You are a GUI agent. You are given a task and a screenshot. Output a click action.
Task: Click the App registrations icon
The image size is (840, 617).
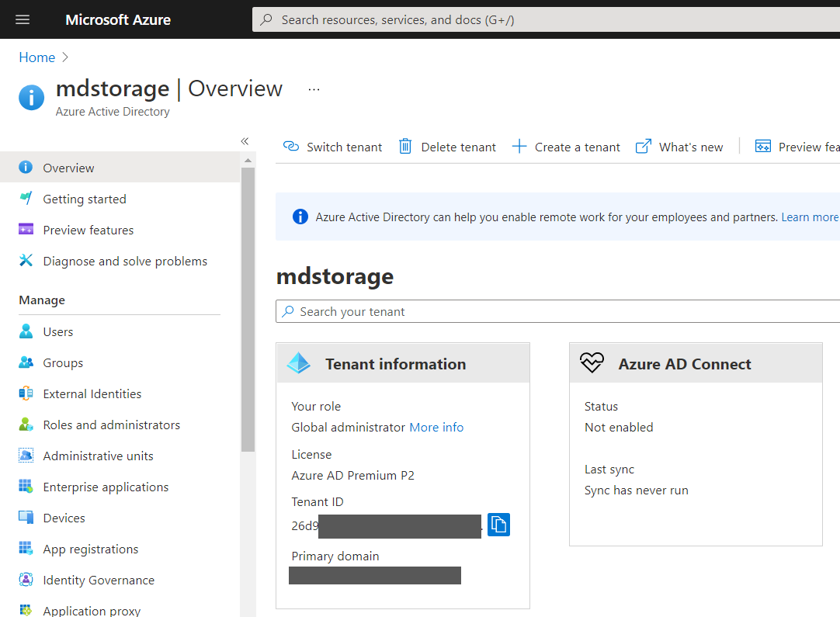pyautogui.click(x=26, y=549)
